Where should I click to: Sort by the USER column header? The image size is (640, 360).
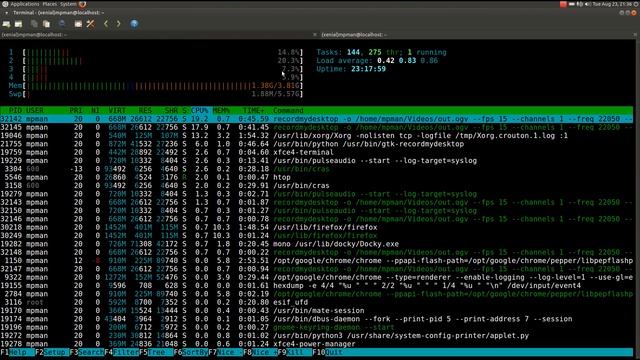point(35,111)
